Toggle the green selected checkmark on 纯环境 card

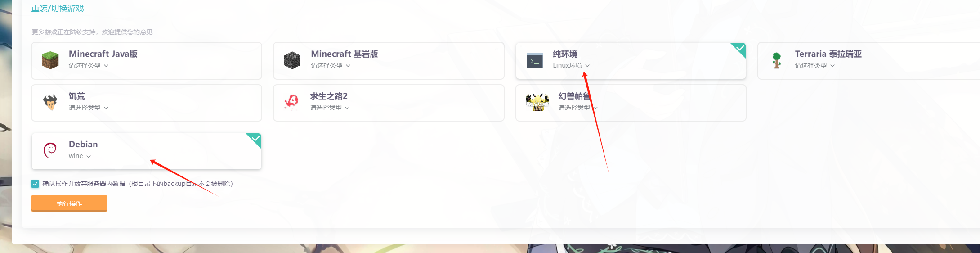tap(739, 49)
